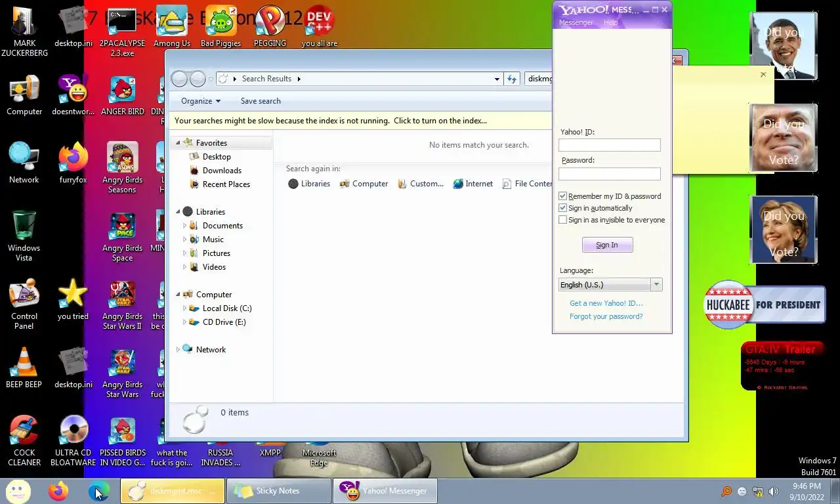Open the Bad Piggies desktop shortcut

(x=220, y=28)
